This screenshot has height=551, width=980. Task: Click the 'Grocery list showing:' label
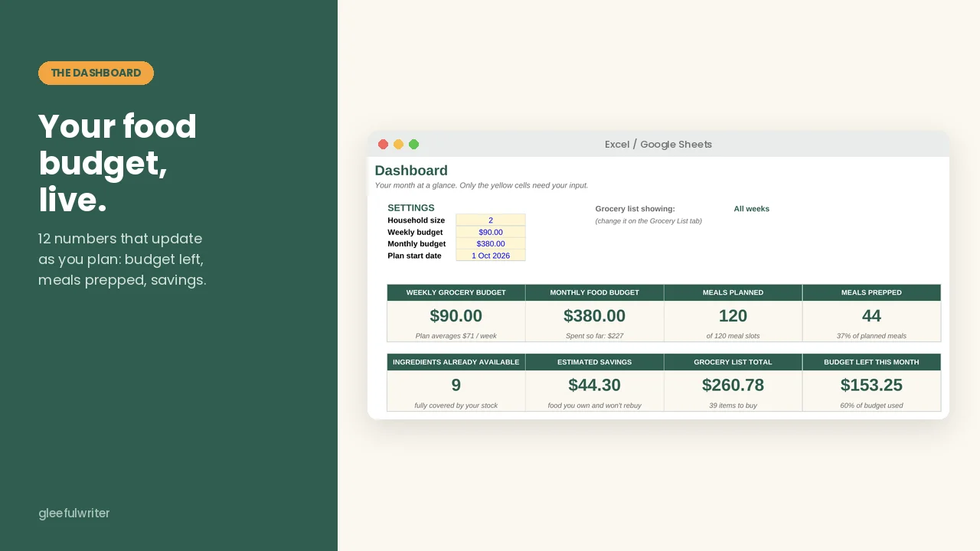click(635, 209)
